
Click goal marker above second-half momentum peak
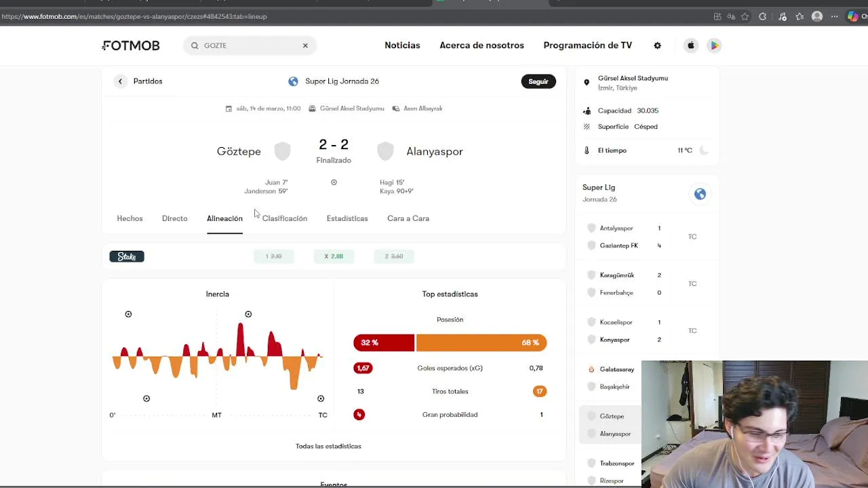[248, 314]
